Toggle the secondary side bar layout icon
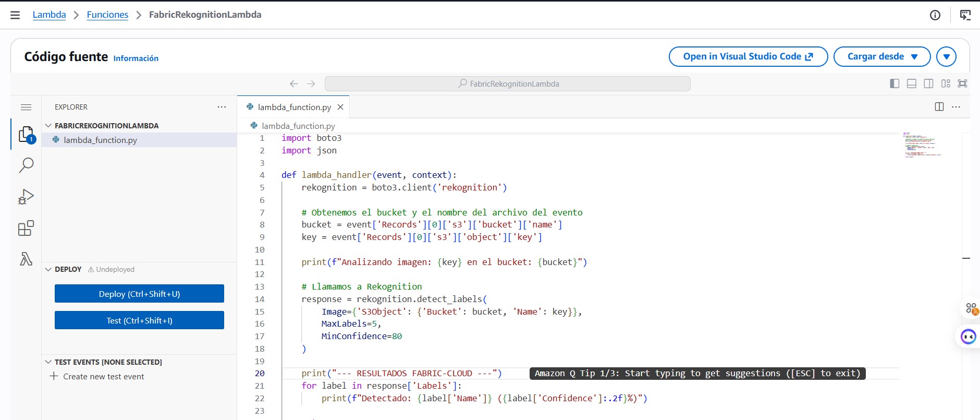This screenshot has height=420, width=980. [x=928, y=83]
